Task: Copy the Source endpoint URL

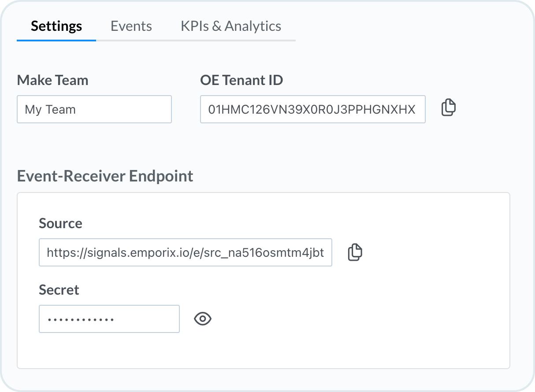Action: point(355,252)
